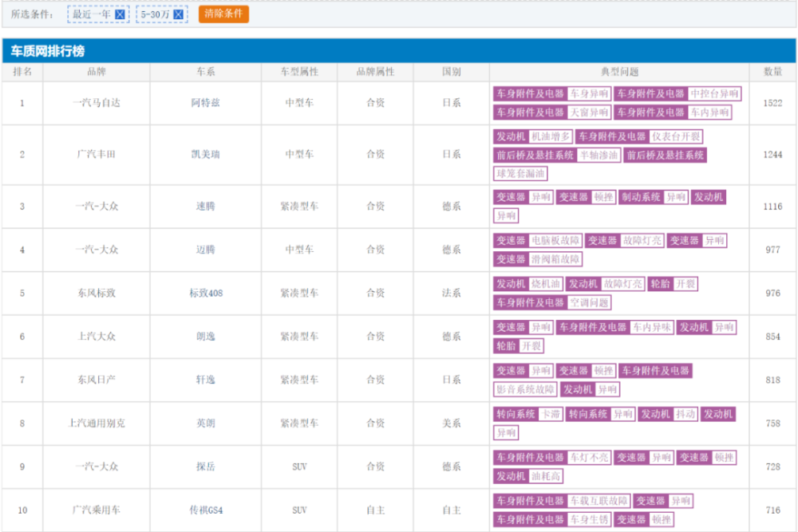Viewport: 798px width, 532px height.
Task: Open the 迈腾 car series link
Action: pyautogui.click(x=206, y=249)
